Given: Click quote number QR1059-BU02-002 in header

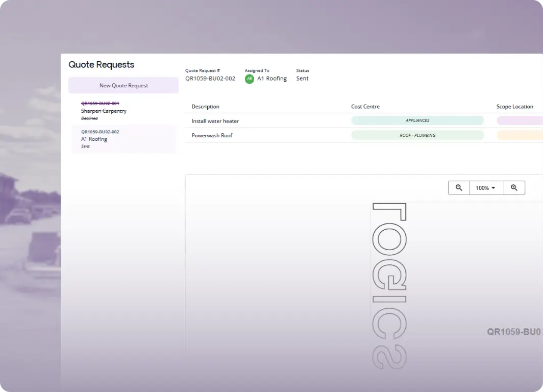Looking at the screenshot, I should tap(210, 79).
